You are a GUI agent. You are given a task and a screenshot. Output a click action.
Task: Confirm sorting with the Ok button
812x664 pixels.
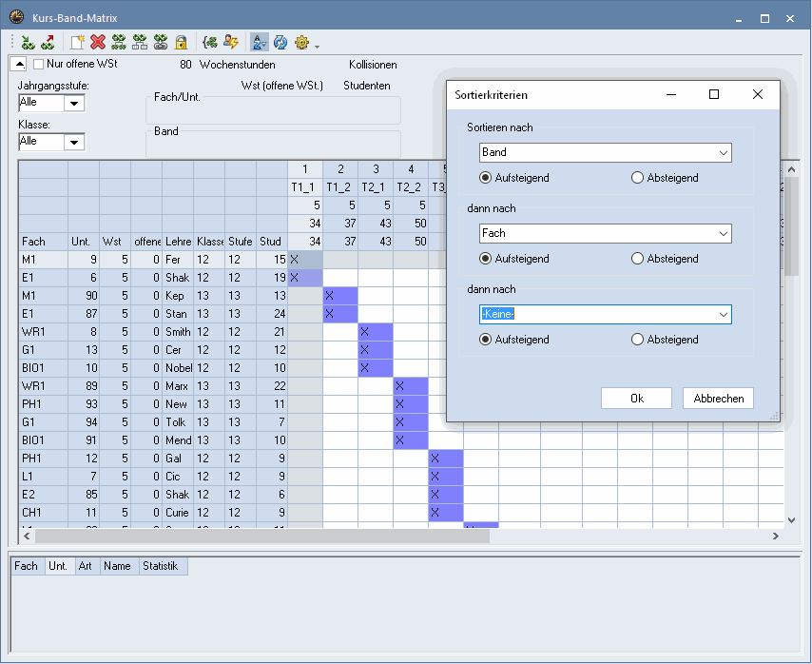coord(636,399)
